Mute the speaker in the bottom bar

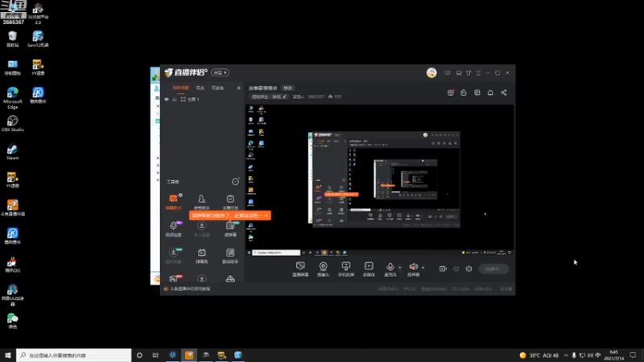click(413, 269)
